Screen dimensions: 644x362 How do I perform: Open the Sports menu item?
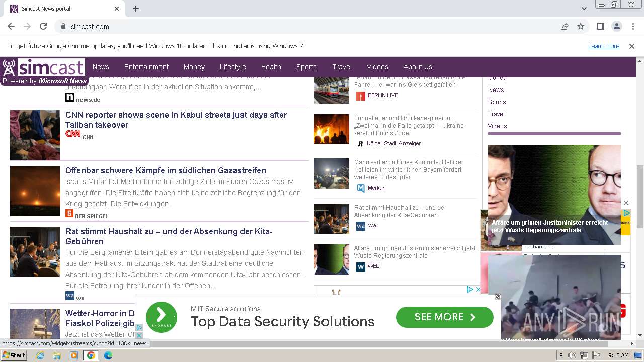(x=306, y=67)
